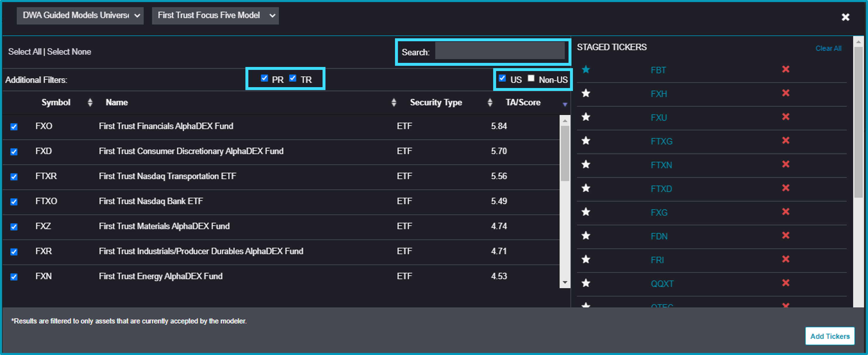Uncheck the FXD row checkbox
Viewport: 868px width, 355px height.
[14, 152]
